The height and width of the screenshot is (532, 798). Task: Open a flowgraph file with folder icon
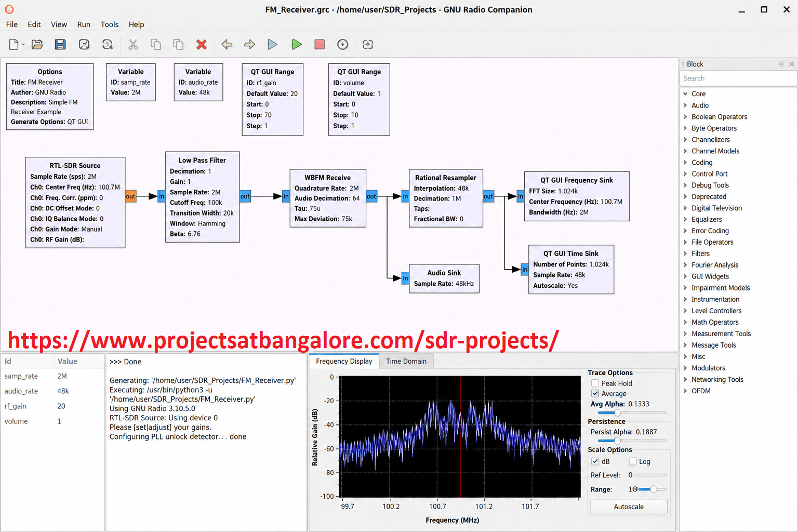37,45
